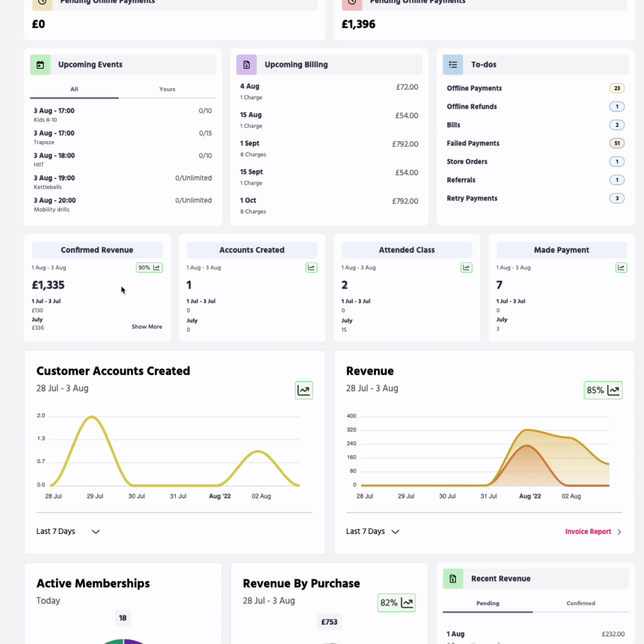Click the 82% trend badge in Revenue By Purchase

tap(397, 603)
